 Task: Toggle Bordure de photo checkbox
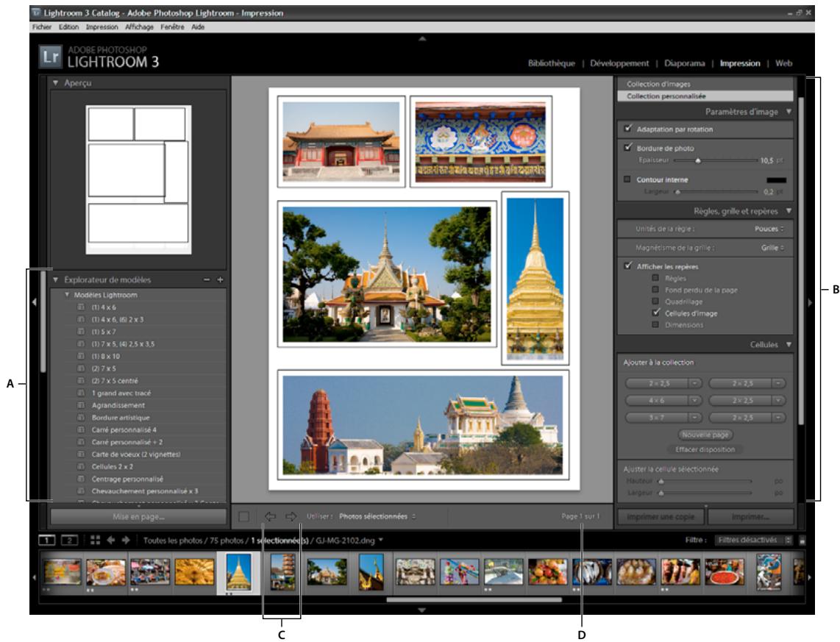point(628,147)
